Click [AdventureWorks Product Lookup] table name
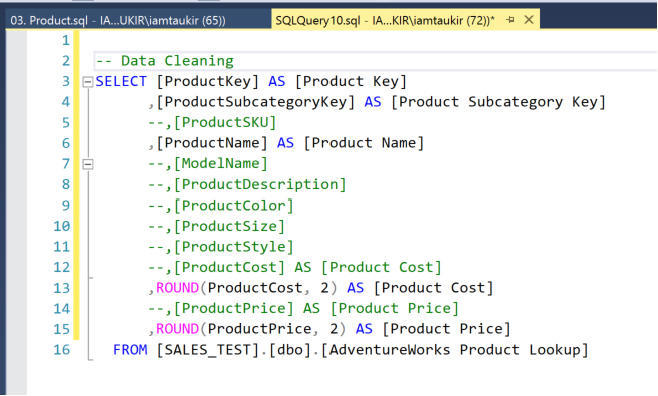Image resolution: width=658 pixels, height=396 pixels. 455,349
